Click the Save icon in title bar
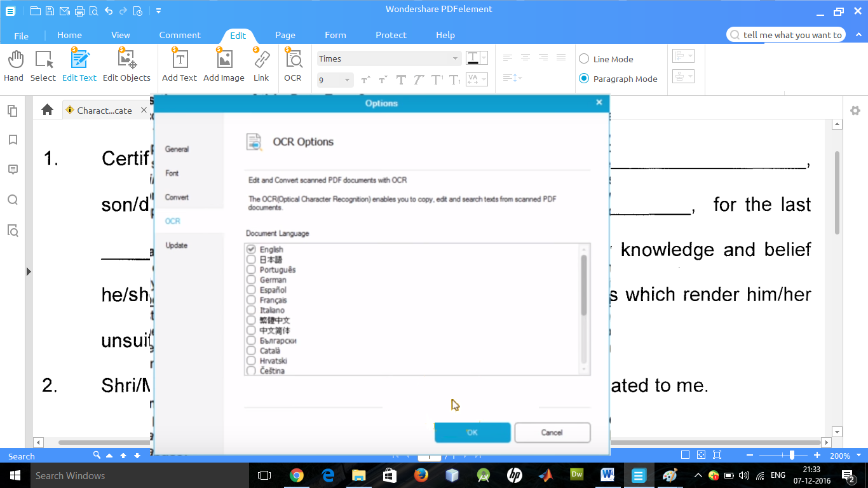 point(50,11)
